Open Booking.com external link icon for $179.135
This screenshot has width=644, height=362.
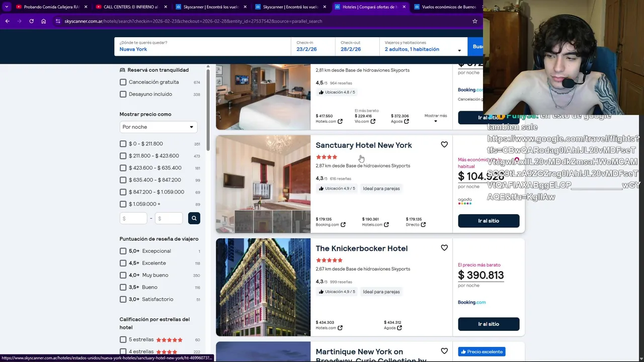coord(343,225)
